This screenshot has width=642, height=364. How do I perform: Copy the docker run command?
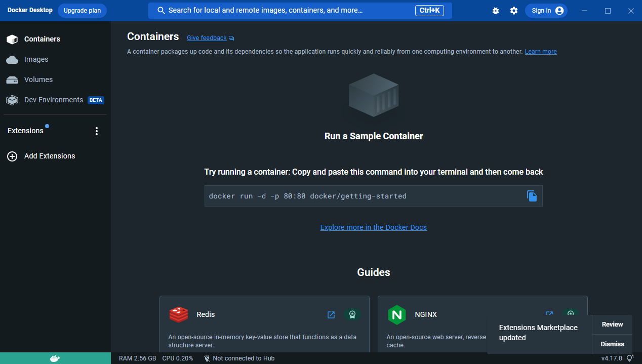[532, 196]
